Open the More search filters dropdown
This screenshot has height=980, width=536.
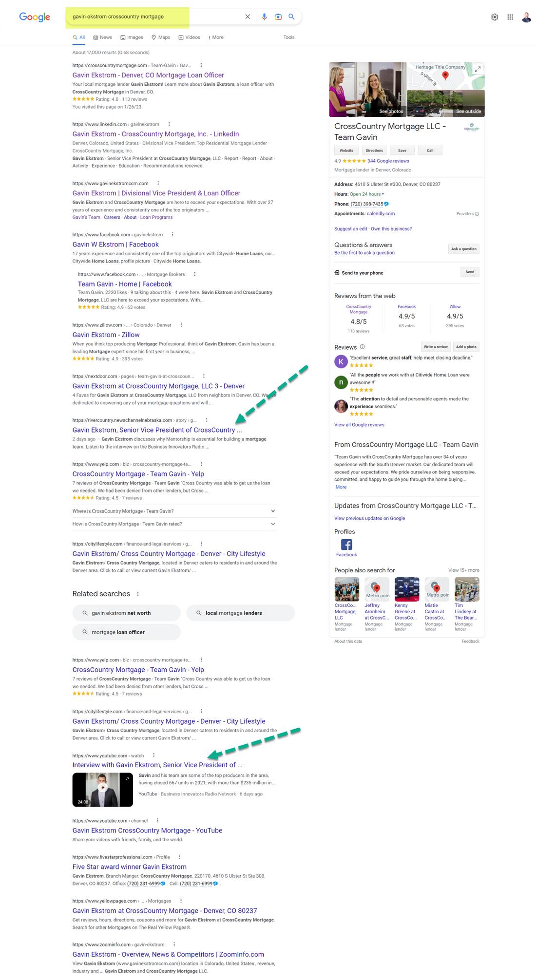(x=216, y=37)
